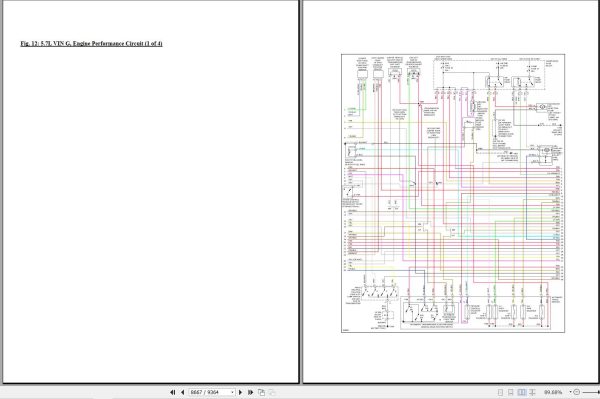Select continuous page view mode

[x=510, y=392]
